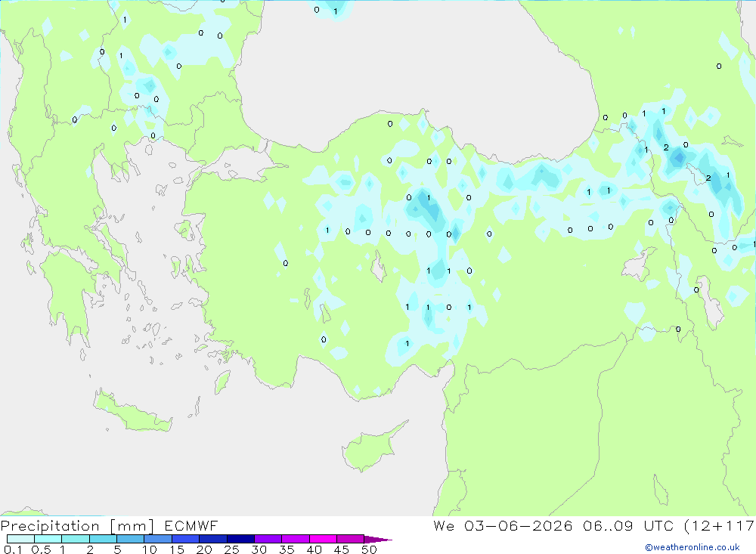Viewport: 756px width, 554px height.
Task: Choose the 5–10 mm blue legend swatch
Action: 130,539
